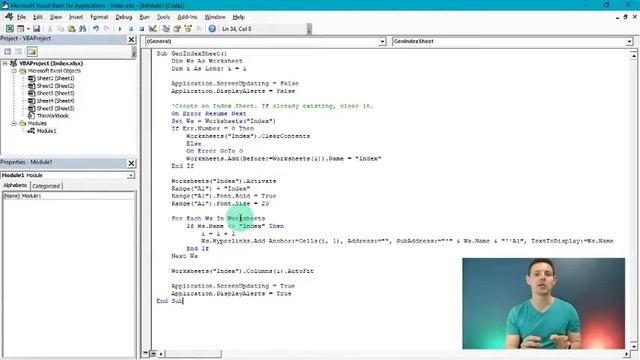Viewport: 640px width, 360px height.
Task: Open the GenIndexSheet procedure dropdown
Action: pyautogui.click(x=629, y=41)
